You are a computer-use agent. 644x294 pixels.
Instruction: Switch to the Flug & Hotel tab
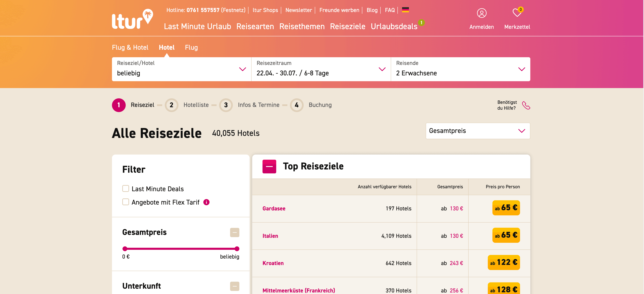tap(130, 47)
